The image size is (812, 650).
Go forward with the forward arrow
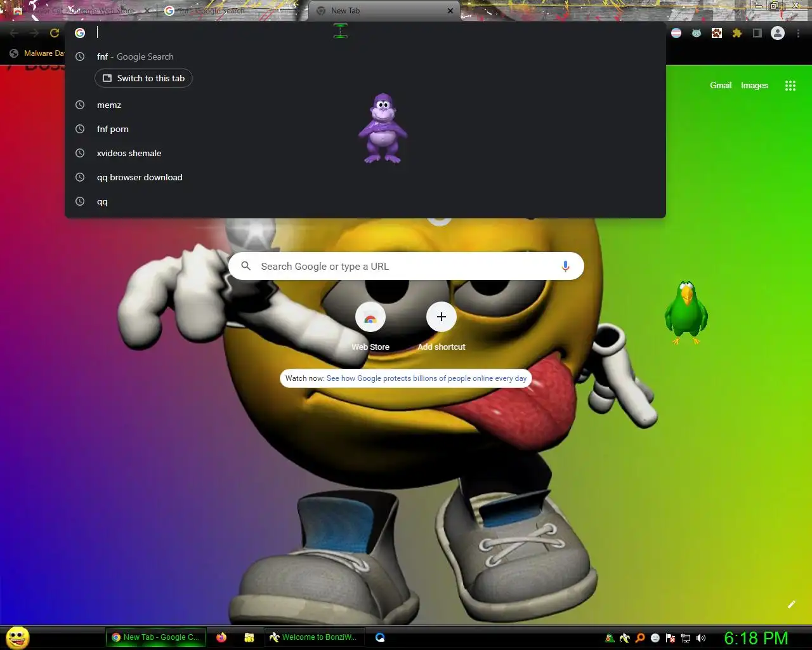coord(34,33)
